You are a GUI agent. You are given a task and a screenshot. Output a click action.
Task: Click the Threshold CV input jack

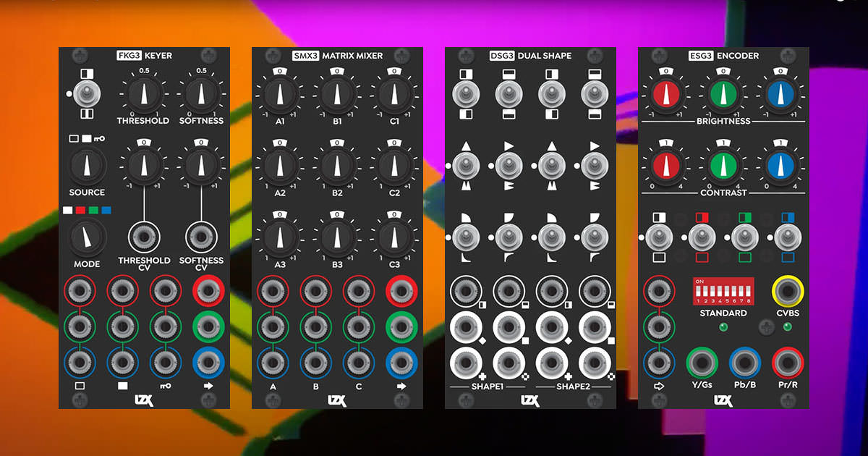click(144, 237)
